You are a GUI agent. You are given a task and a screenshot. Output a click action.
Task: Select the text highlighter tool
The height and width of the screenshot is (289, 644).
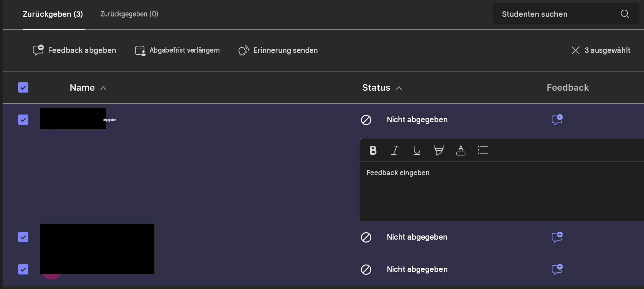coord(439,150)
